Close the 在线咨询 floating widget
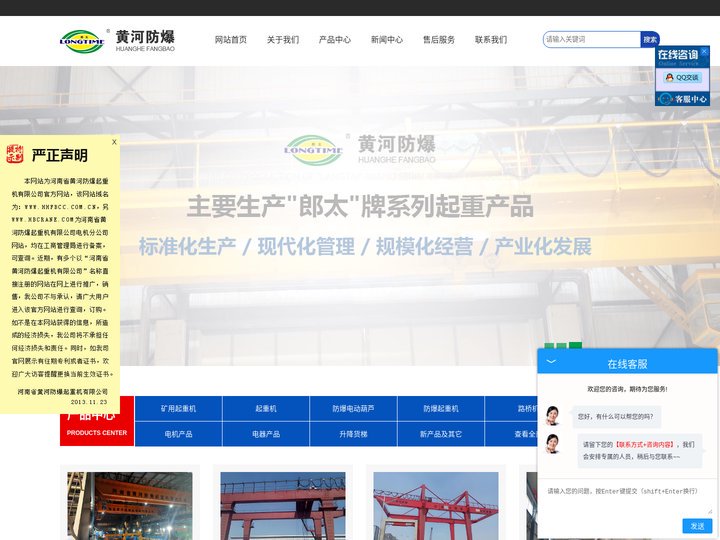The image size is (720, 540). 704,51
